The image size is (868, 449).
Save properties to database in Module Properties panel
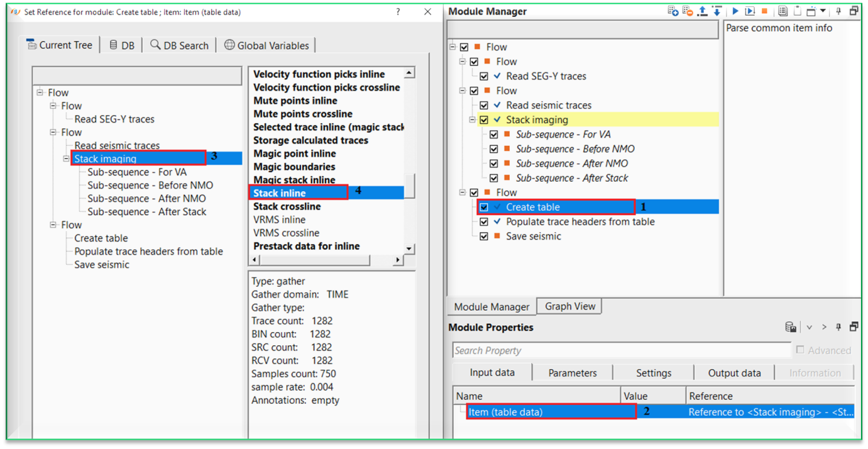[x=790, y=327]
